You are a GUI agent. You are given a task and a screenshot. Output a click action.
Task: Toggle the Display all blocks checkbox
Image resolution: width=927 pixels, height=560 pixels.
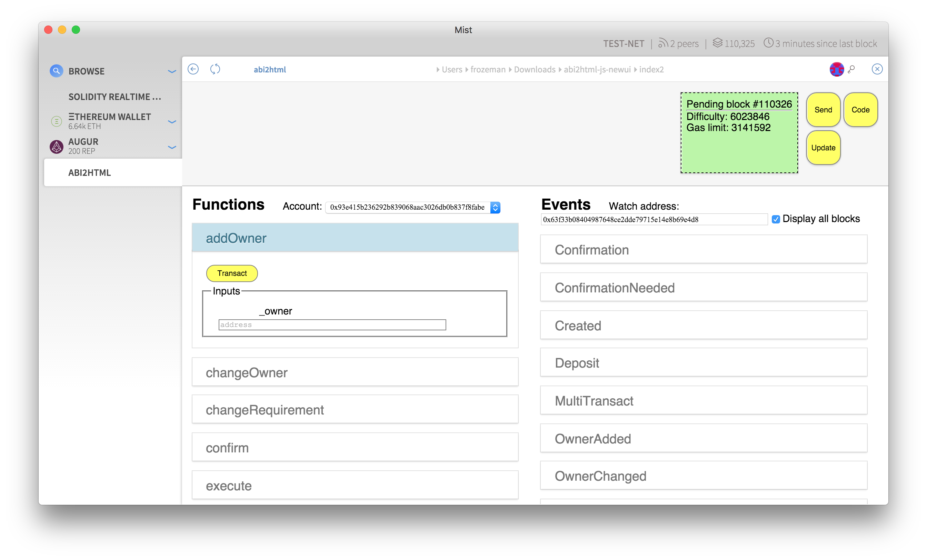(x=776, y=219)
